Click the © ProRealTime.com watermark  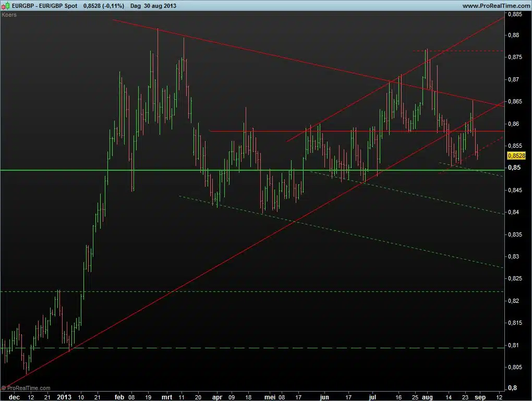coord(26,388)
